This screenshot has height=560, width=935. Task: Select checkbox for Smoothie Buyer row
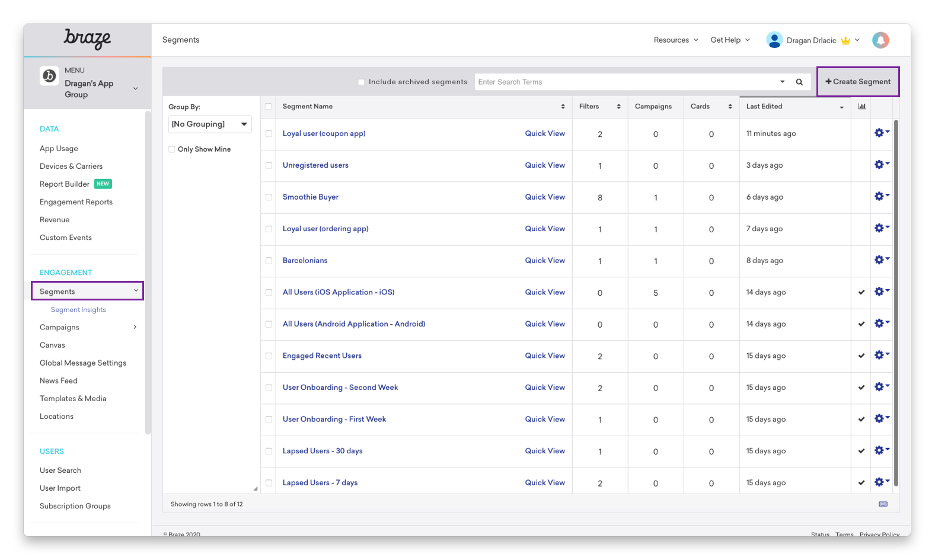(269, 197)
